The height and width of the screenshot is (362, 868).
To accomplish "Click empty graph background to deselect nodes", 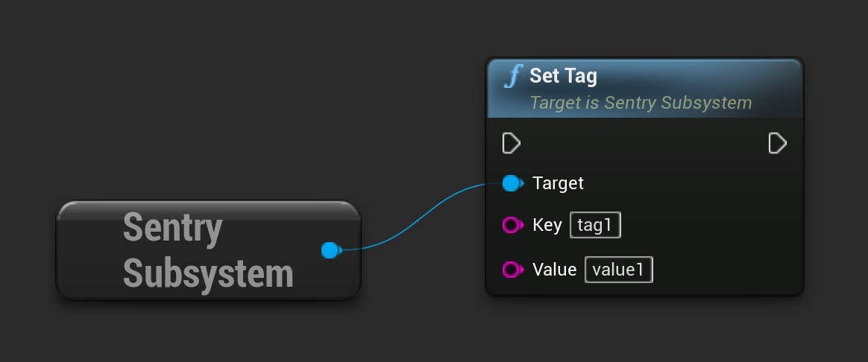I will coord(224,89).
